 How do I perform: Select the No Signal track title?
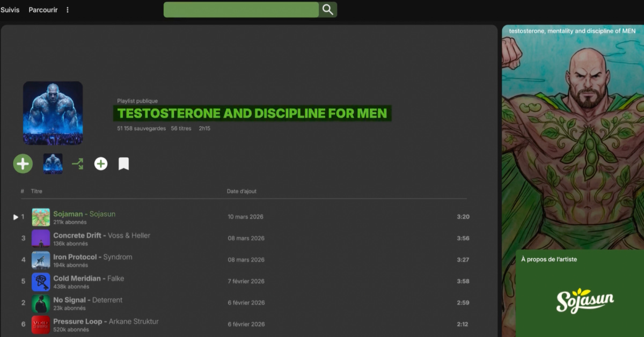(x=69, y=300)
